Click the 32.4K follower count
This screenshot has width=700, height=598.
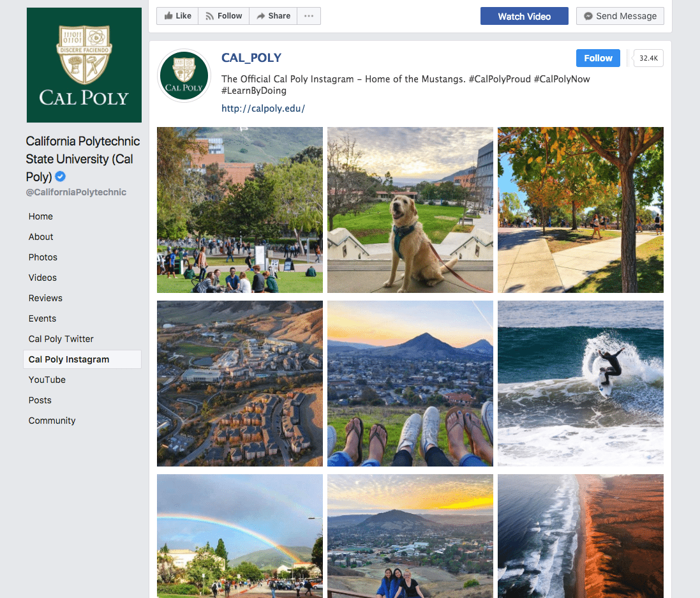pyautogui.click(x=648, y=57)
